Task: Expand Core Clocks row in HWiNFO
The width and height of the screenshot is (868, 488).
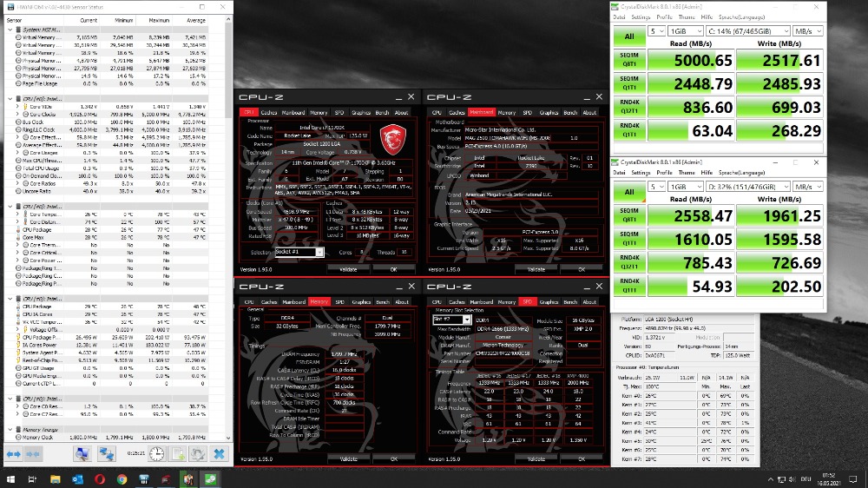Action: tap(17, 114)
